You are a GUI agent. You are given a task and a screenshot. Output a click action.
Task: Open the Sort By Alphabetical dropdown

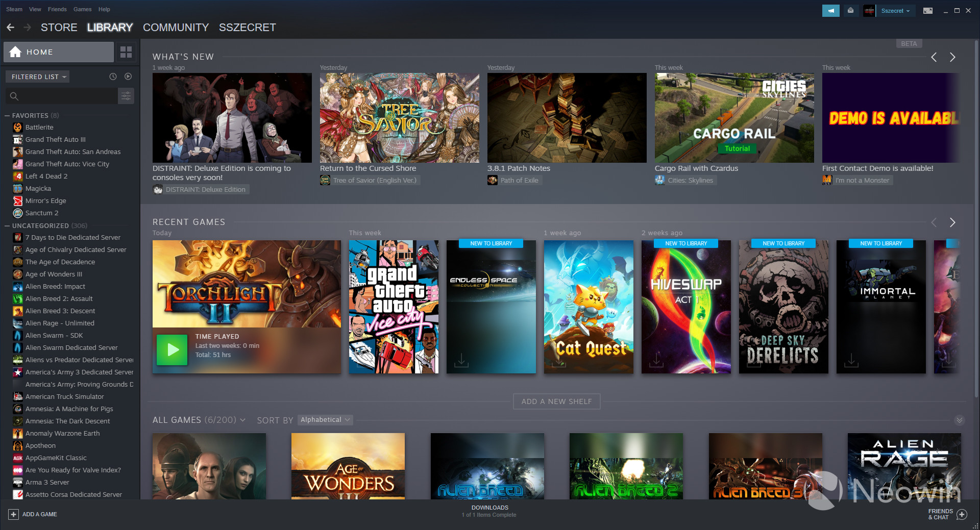point(325,420)
